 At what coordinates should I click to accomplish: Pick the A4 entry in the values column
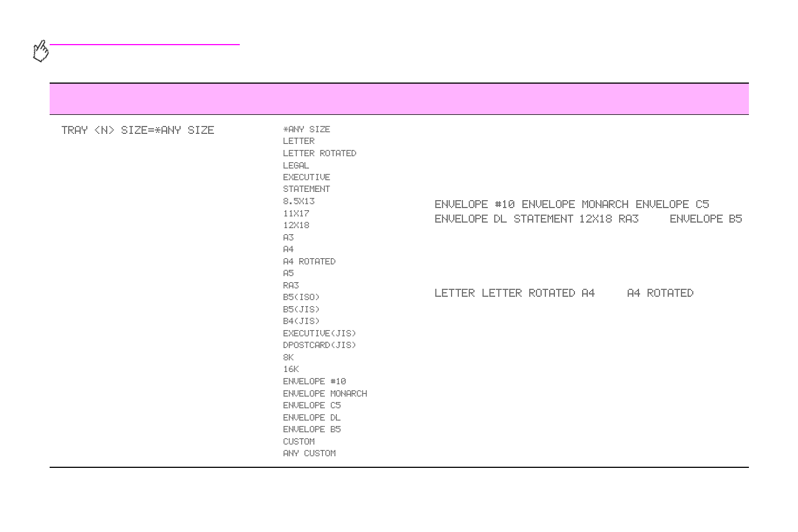pyautogui.click(x=288, y=249)
